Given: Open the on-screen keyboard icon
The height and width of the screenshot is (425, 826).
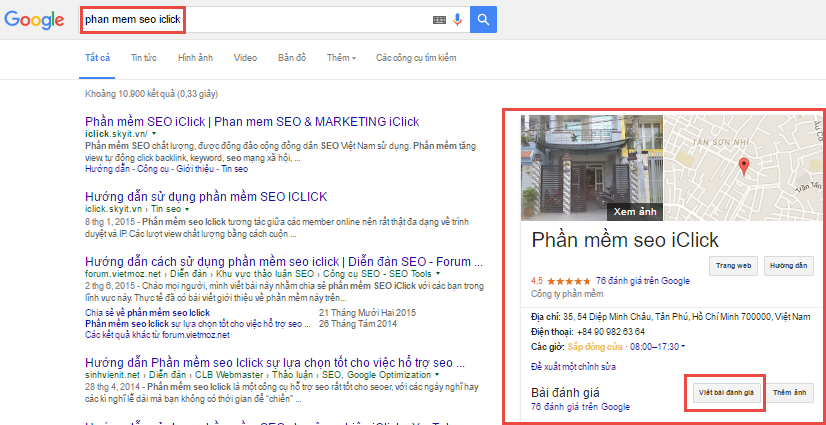Looking at the screenshot, I should (x=439, y=19).
